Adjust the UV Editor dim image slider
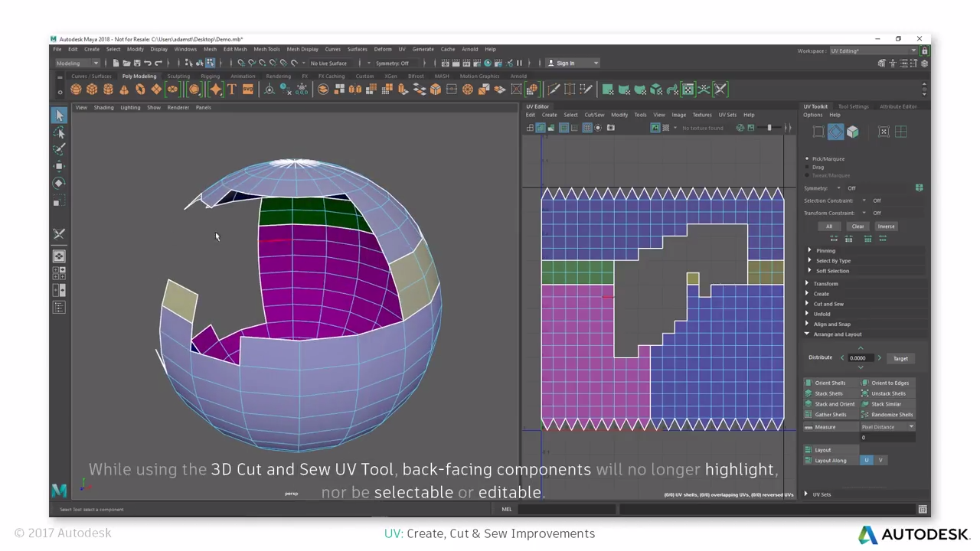This screenshot has height=551, width=980. 769,128
